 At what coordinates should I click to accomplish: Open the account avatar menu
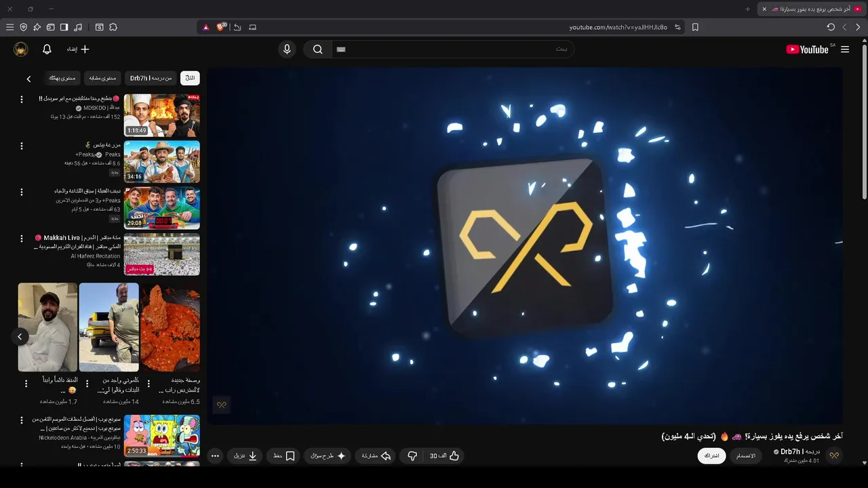point(21,49)
